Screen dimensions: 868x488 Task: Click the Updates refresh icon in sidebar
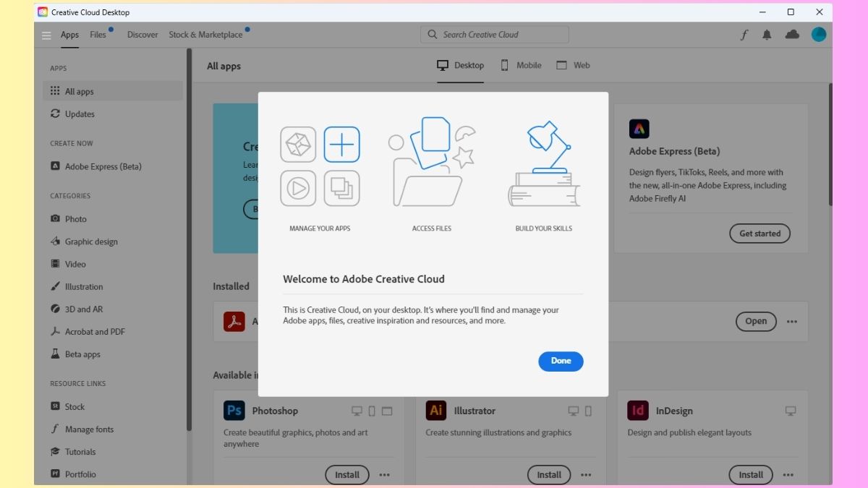(56, 114)
